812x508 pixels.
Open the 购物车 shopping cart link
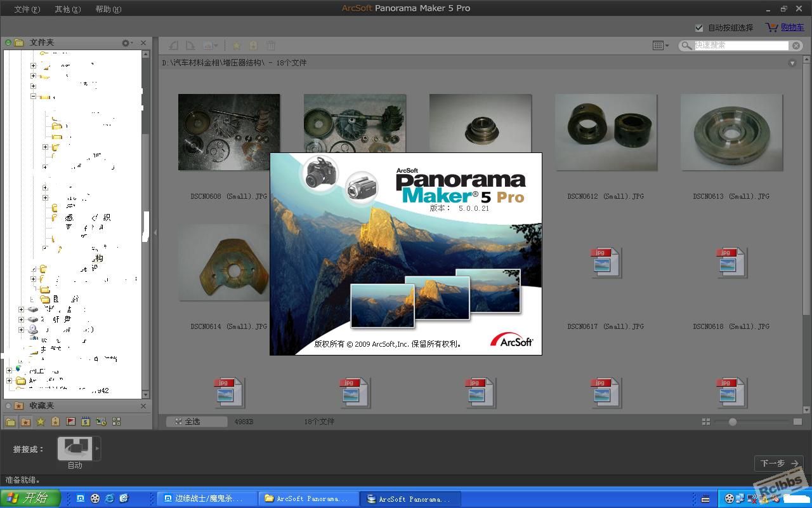pos(792,27)
